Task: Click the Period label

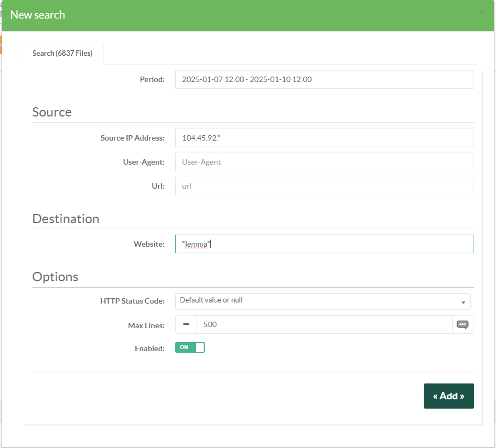Action: pos(152,80)
